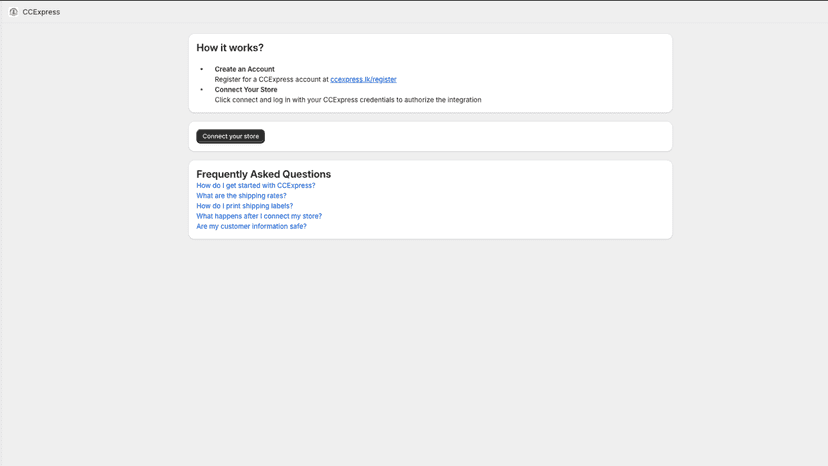The width and height of the screenshot is (828, 466).
Task: Click the 'Register for a CCExpress account at' text
Action: [x=271, y=79]
